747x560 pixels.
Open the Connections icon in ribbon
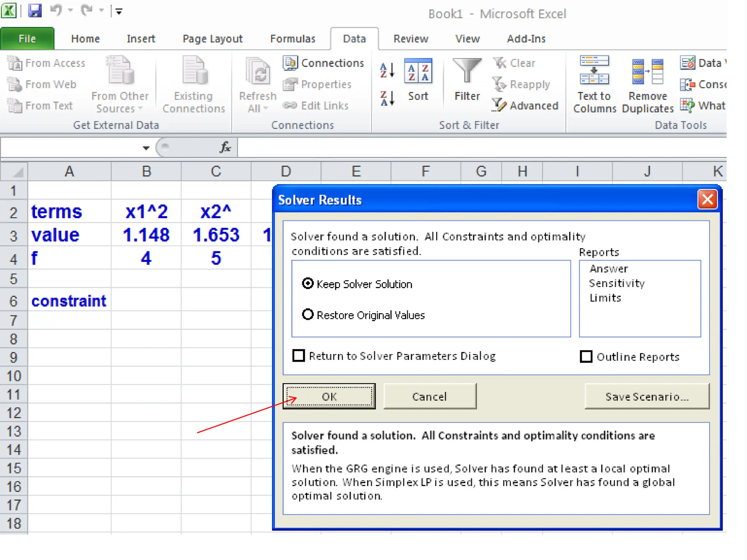(291, 63)
